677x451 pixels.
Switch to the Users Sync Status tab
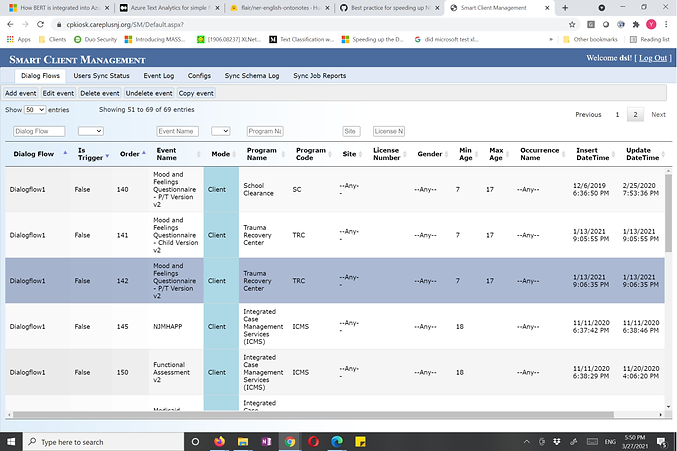(x=101, y=75)
